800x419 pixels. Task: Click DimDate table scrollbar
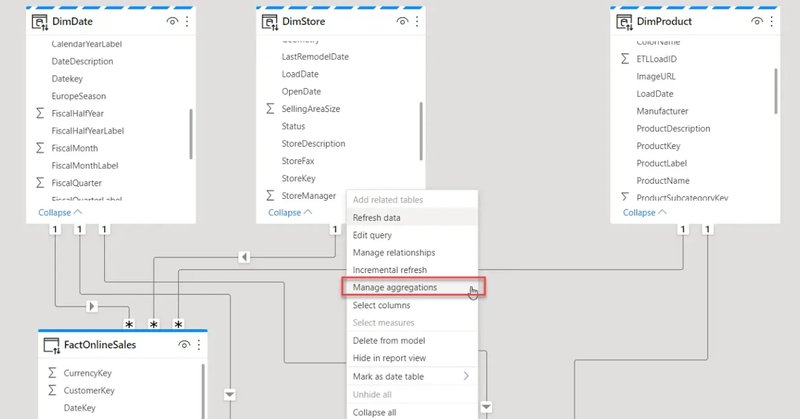(x=191, y=134)
